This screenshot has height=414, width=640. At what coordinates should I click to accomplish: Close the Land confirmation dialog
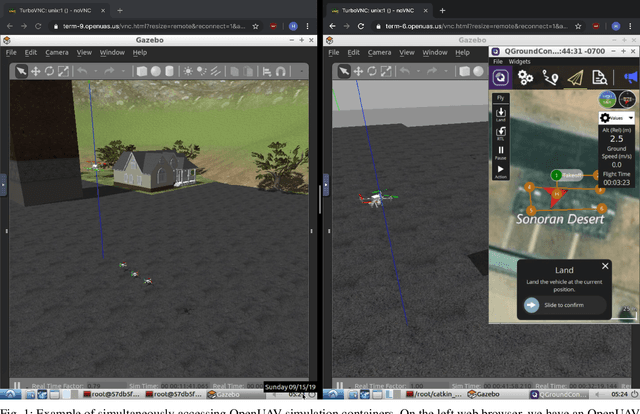pyautogui.click(x=605, y=266)
